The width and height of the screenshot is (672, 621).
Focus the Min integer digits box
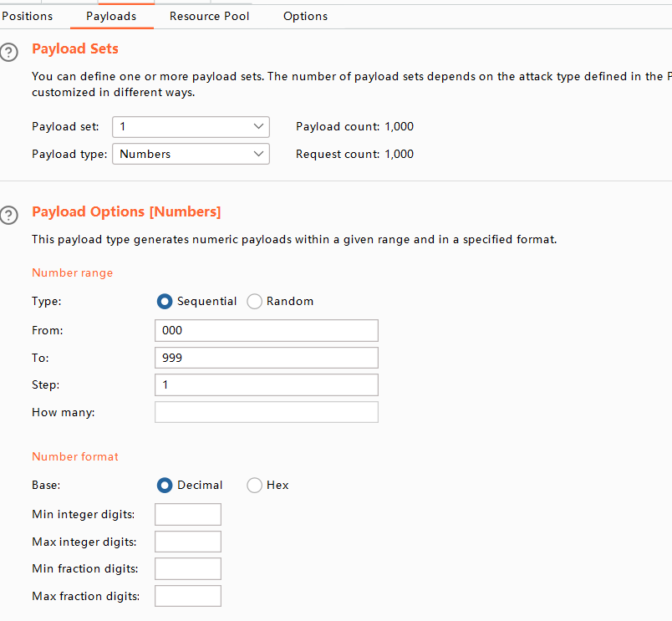coord(188,514)
